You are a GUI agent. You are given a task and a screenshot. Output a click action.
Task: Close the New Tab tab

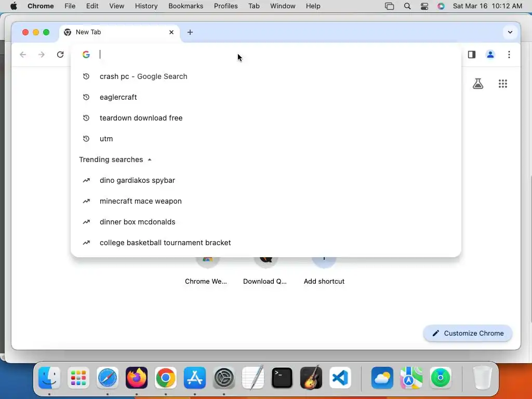tap(171, 32)
